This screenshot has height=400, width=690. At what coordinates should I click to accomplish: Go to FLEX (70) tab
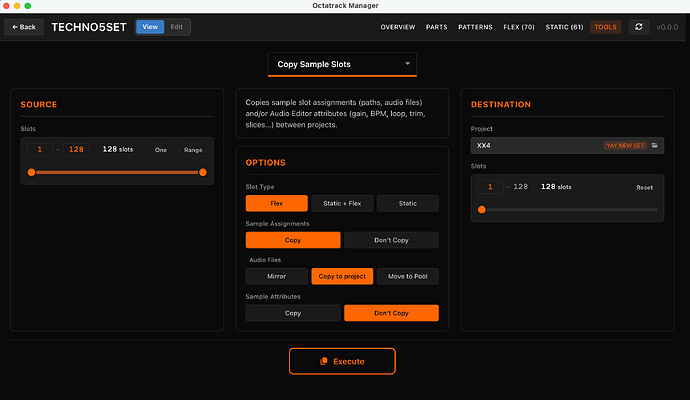519,27
